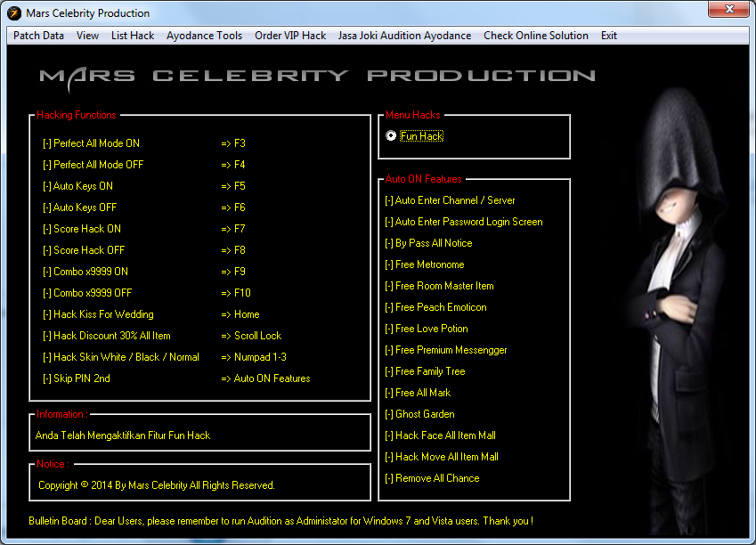The height and width of the screenshot is (545, 756).
Task: Click the '=> Home' hotkey label
Action: coord(240,314)
